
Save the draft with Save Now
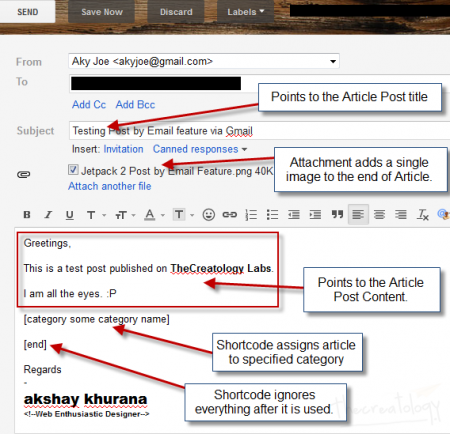[x=102, y=12]
